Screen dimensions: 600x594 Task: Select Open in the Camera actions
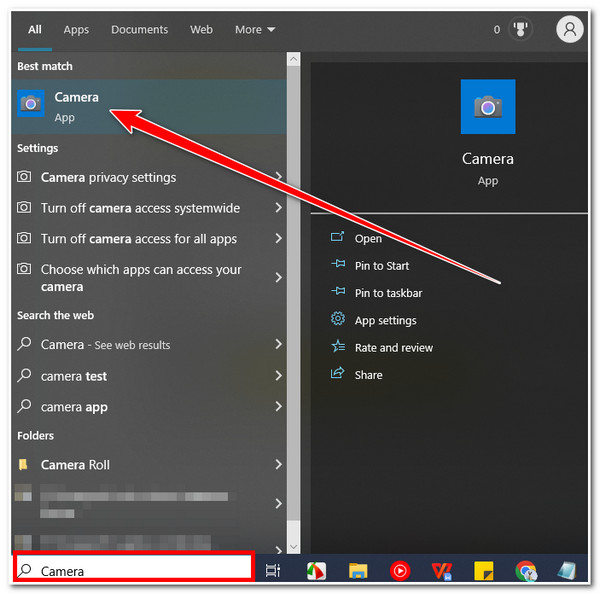368,238
